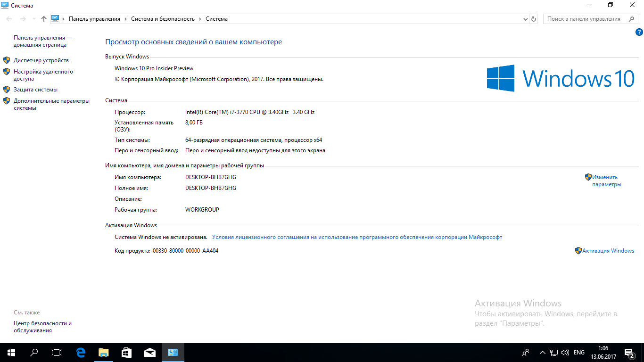
Task: Open Центр безопасности и обслуживания
Action: pos(42,327)
